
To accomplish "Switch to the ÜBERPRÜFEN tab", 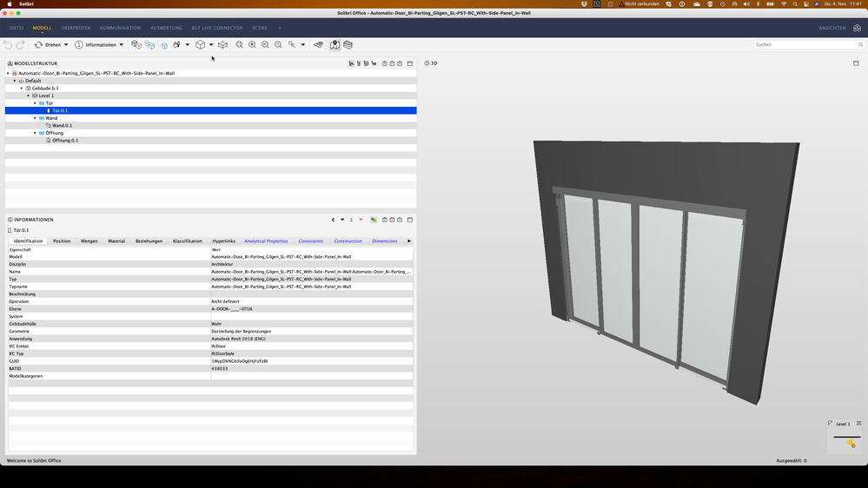I will (76, 28).
